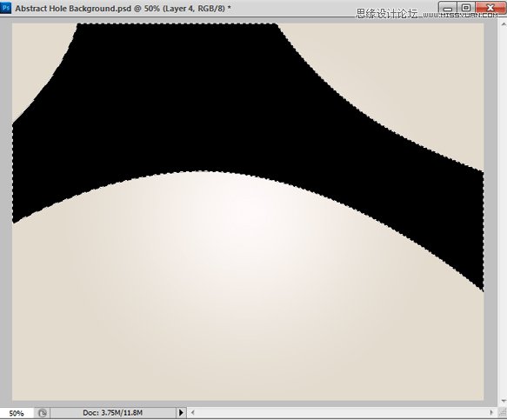Open the status bar info arrow menu
Screen dimensions: 507x420
pyautogui.click(x=181, y=412)
